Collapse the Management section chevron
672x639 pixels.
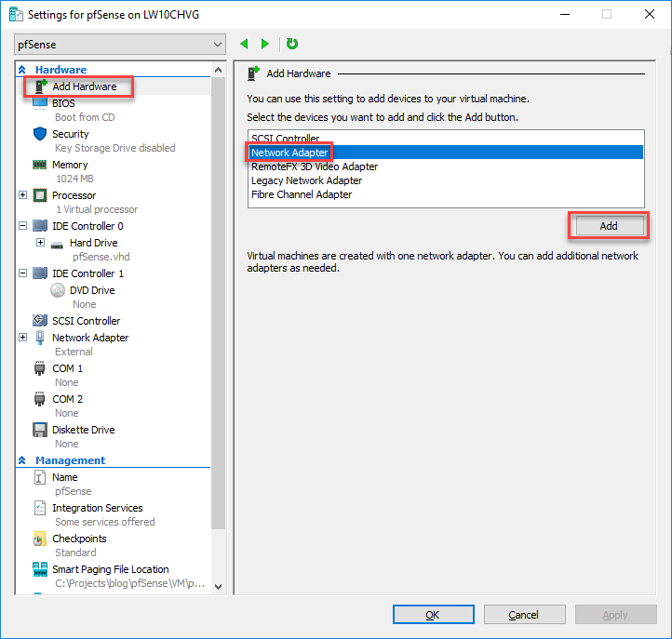22,460
